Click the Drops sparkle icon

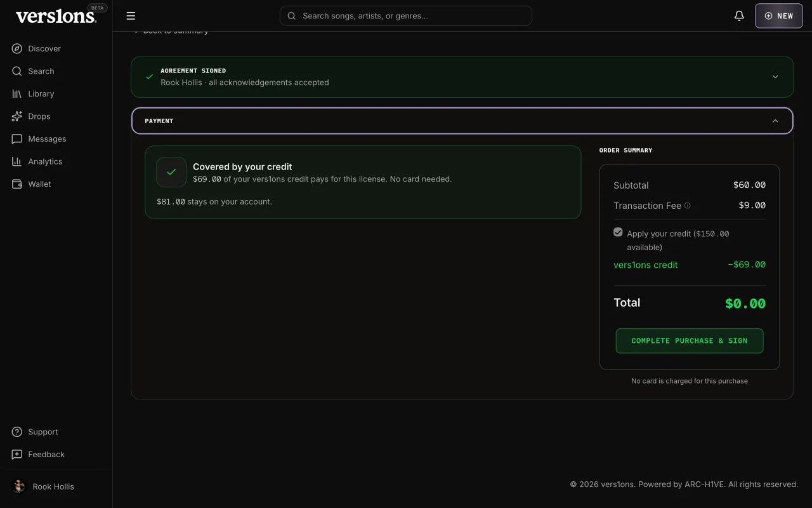(x=17, y=116)
